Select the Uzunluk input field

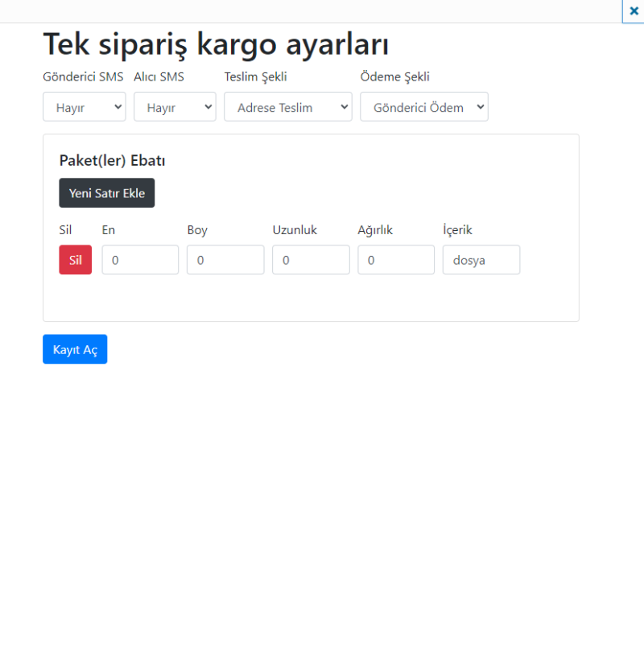[311, 260]
